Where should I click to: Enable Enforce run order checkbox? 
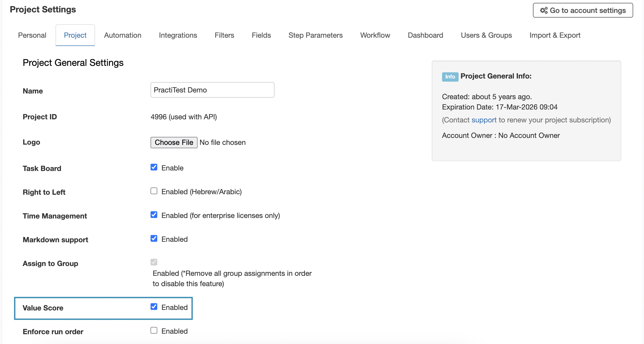154,331
